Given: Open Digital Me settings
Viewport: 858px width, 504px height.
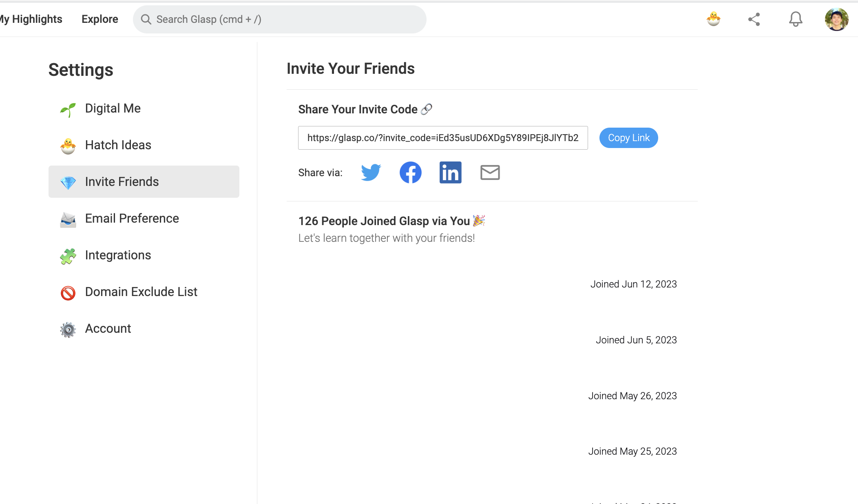Looking at the screenshot, I should pyautogui.click(x=144, y=108).
